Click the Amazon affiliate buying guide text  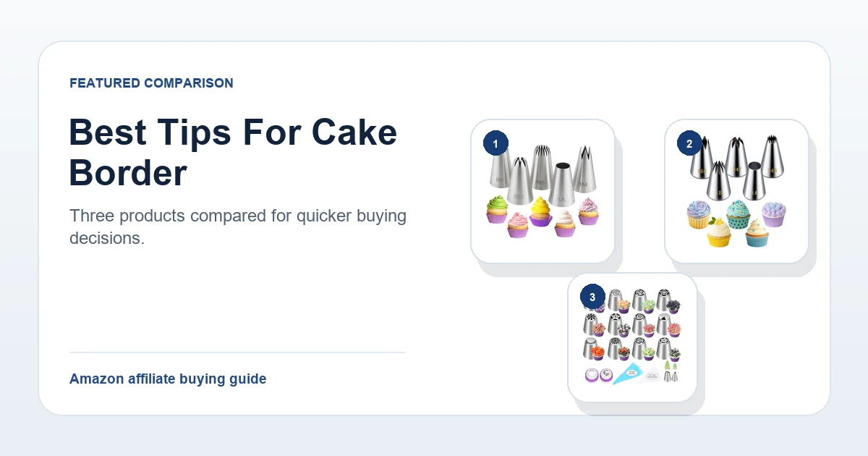[168, 379]
